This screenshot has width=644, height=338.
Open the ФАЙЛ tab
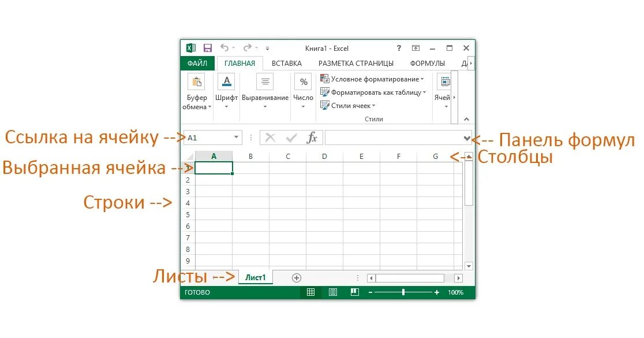coord(197,64)
